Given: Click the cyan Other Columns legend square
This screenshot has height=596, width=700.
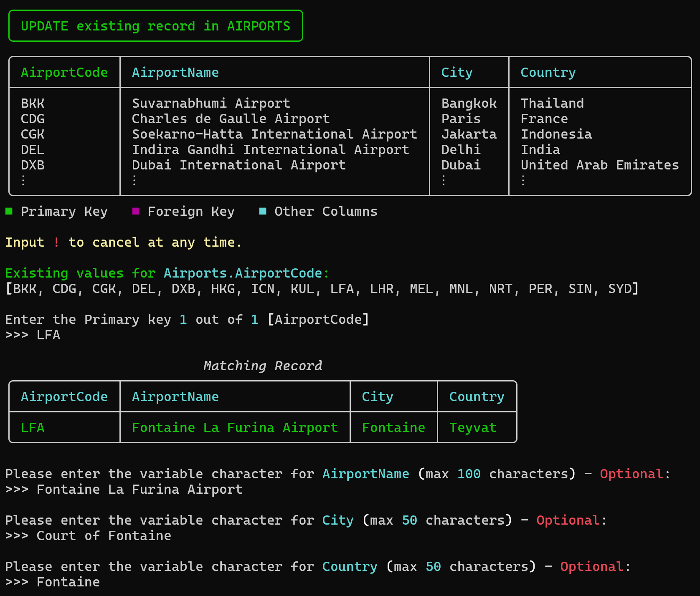Looking at the screenshot, I should point(263,211).
